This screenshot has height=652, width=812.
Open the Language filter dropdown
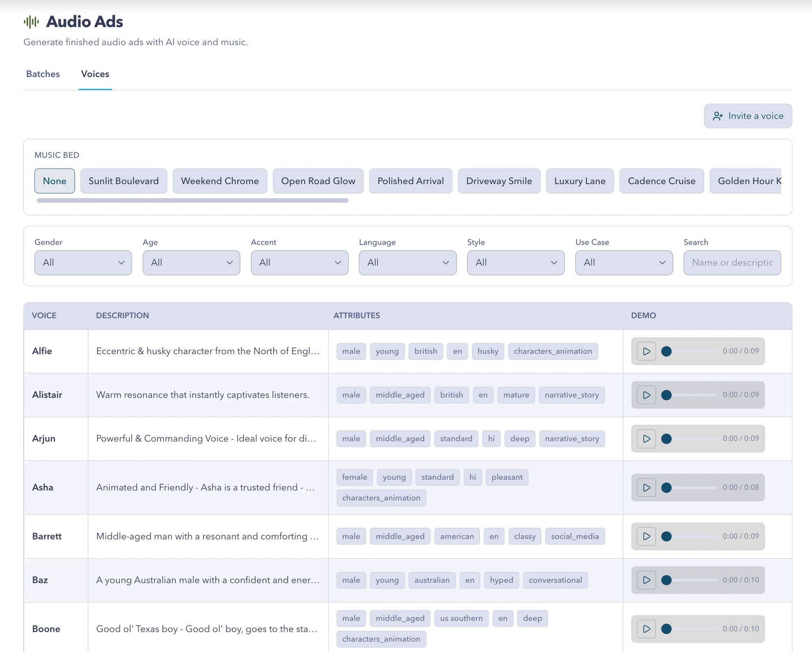[x=408, y=263]
